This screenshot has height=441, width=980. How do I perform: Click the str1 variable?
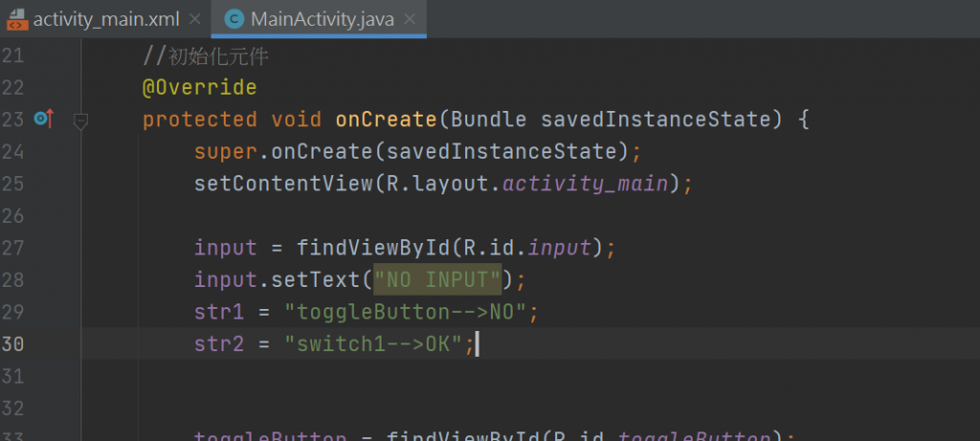tap(219, 312)
